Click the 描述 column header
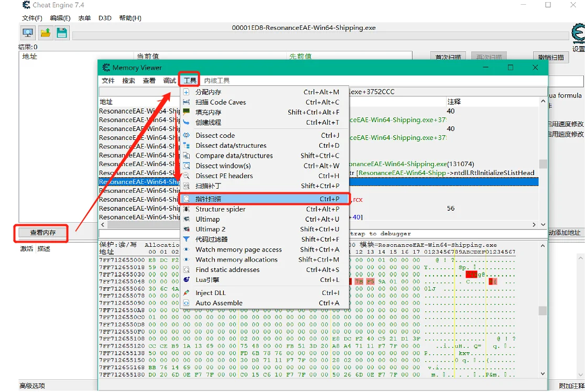This screenshot has width=585, height=392. (44, 249)
